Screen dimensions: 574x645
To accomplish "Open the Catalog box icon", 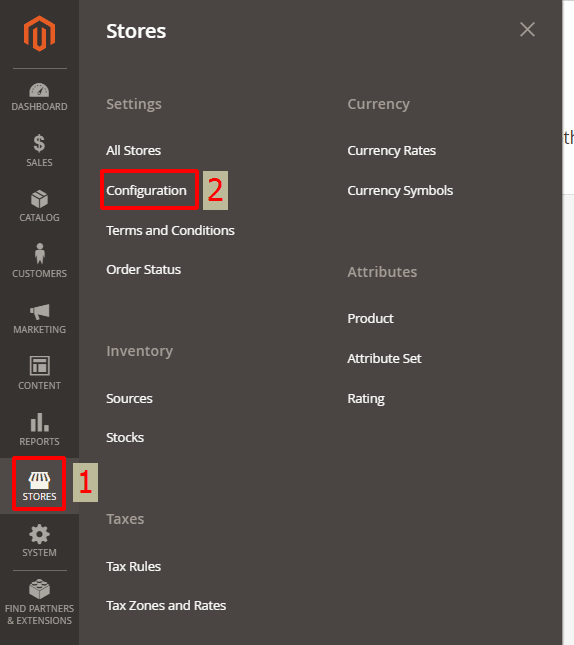I will (39, 199).
